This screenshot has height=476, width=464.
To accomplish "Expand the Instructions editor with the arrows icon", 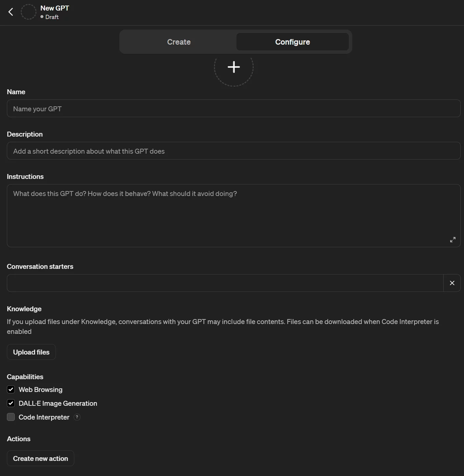I will tap(452, 240).
